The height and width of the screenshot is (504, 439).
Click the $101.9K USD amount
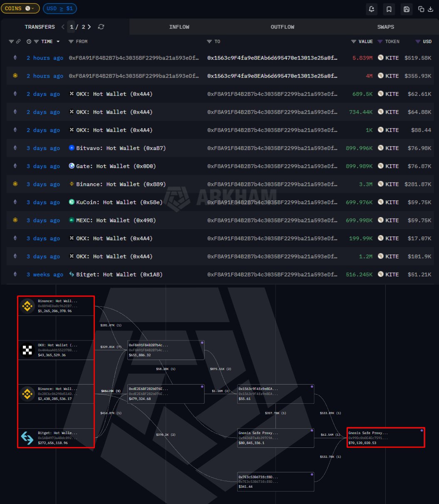(419, 256)
